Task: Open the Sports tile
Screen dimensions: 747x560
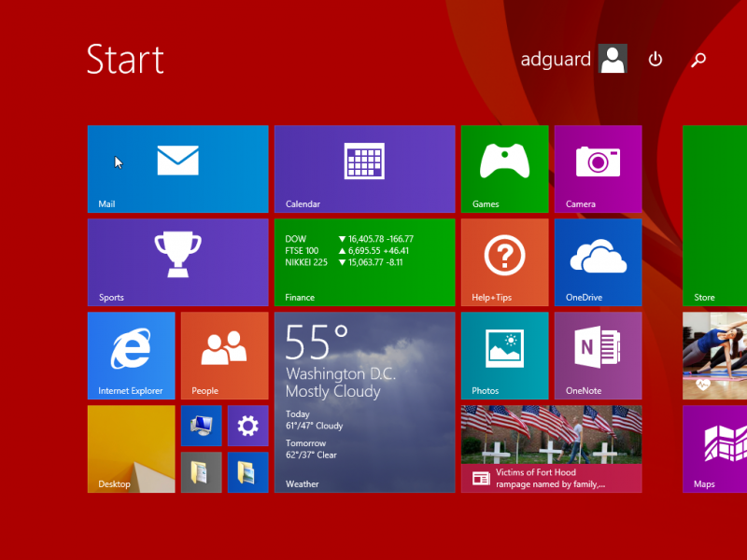Action: point(177,262)
